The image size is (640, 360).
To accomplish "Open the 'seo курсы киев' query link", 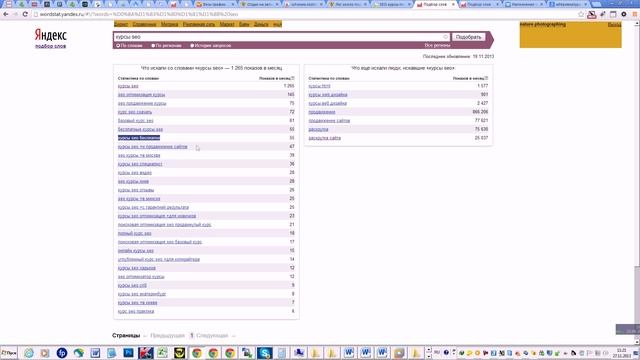I will point(133,181).
